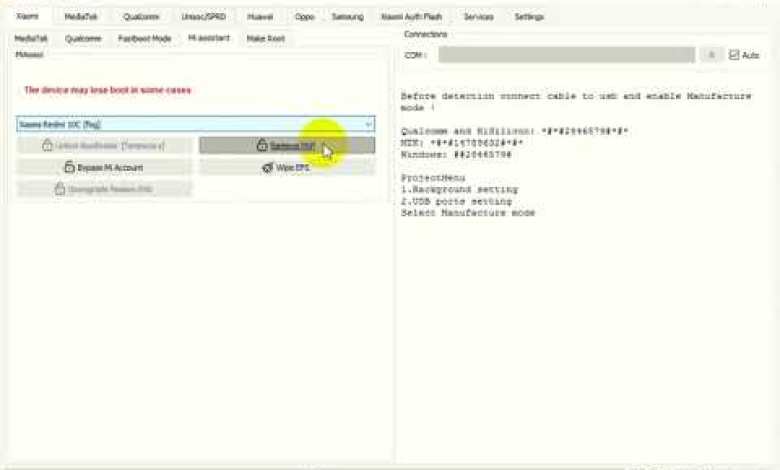This screenshot has height=470, width=780.
Task: Open the Samsung tab
Action: click(347, 17)
